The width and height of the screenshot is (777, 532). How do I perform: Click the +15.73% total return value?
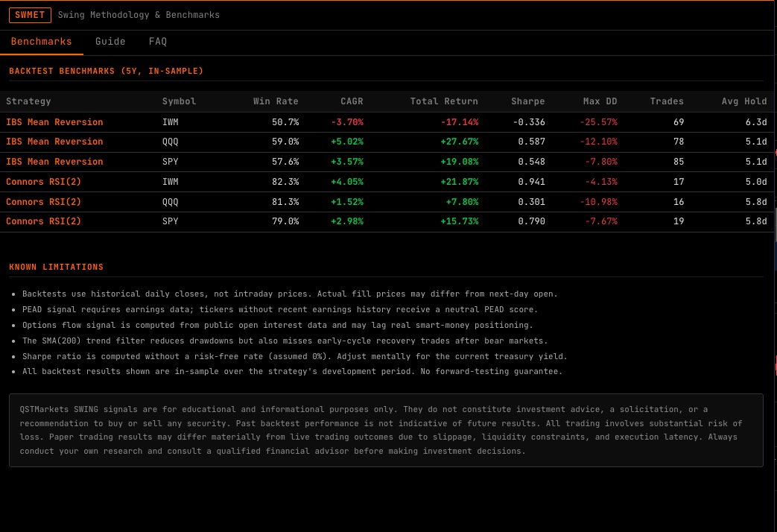tap(460, 221)
